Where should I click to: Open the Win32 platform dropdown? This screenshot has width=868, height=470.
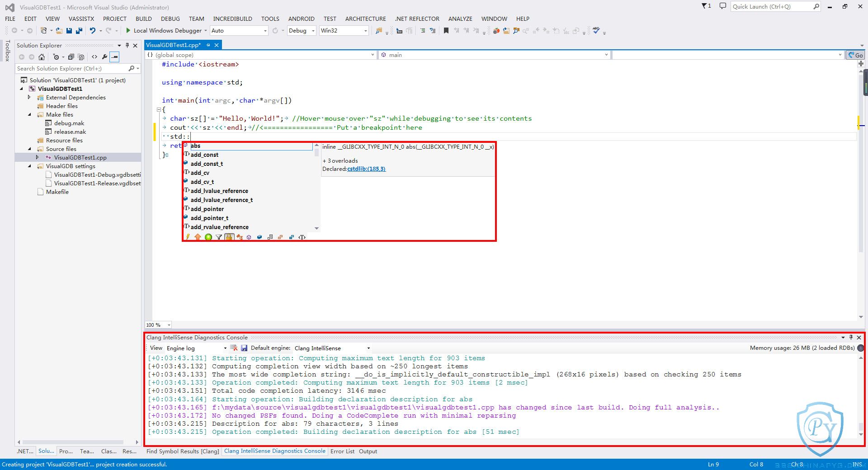(344, 30)
